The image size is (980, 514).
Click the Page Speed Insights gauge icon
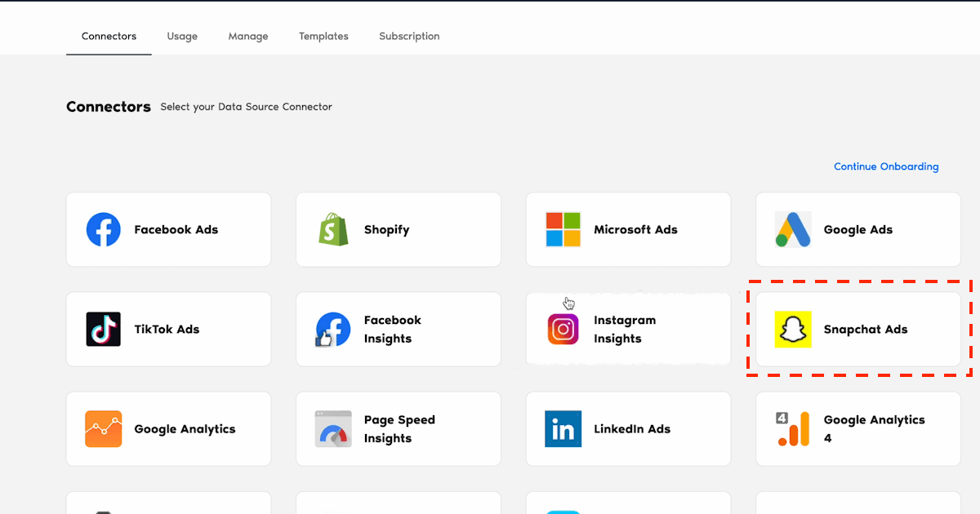[333, 429]
